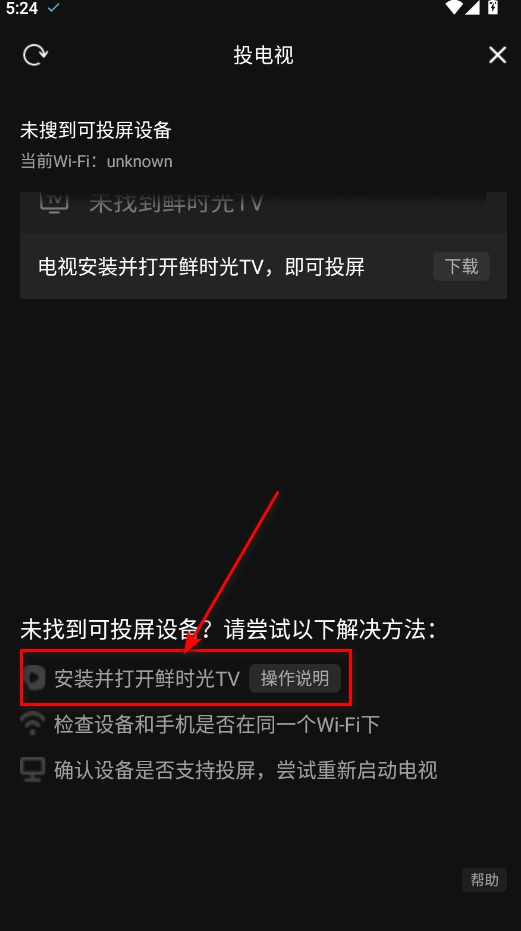Tap the Wi-Fi icon in troubleshooting list
The height and width of the screenshot is (931, 521).
32,724
